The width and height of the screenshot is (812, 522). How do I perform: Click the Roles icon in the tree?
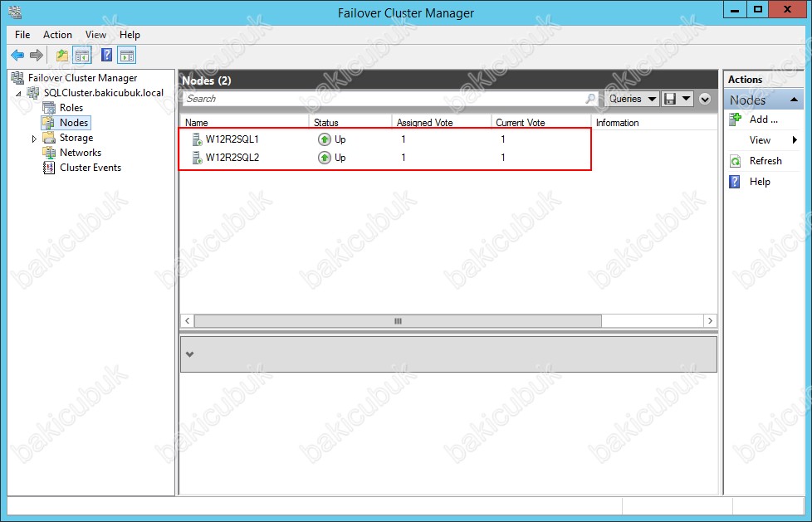[x=49, y=108]
